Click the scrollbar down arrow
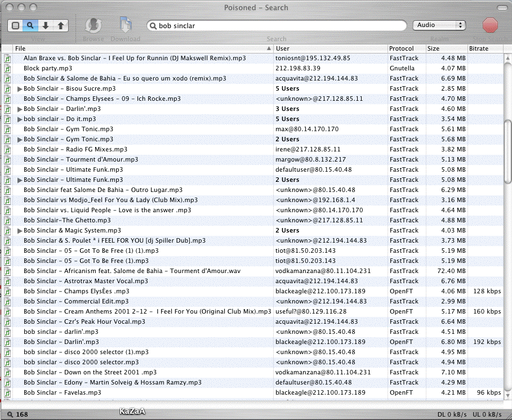This screenshot has width=512, height=420. (507, 395)
